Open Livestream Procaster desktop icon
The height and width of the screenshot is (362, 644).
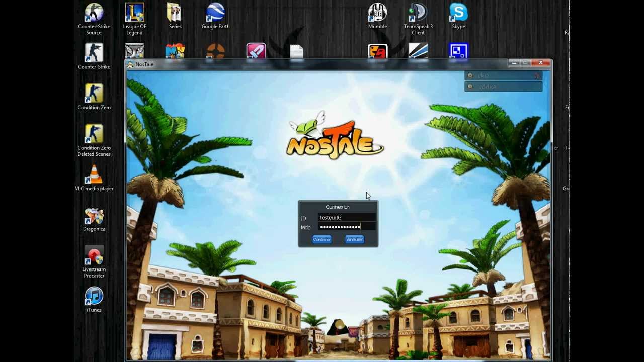pyautogui.click(x=94, y=262)
